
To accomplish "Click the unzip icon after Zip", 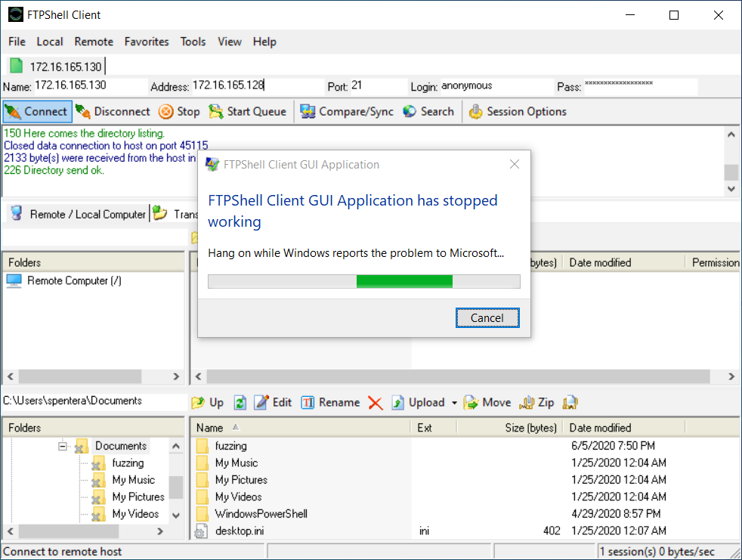I will click(x=570, y=402).
